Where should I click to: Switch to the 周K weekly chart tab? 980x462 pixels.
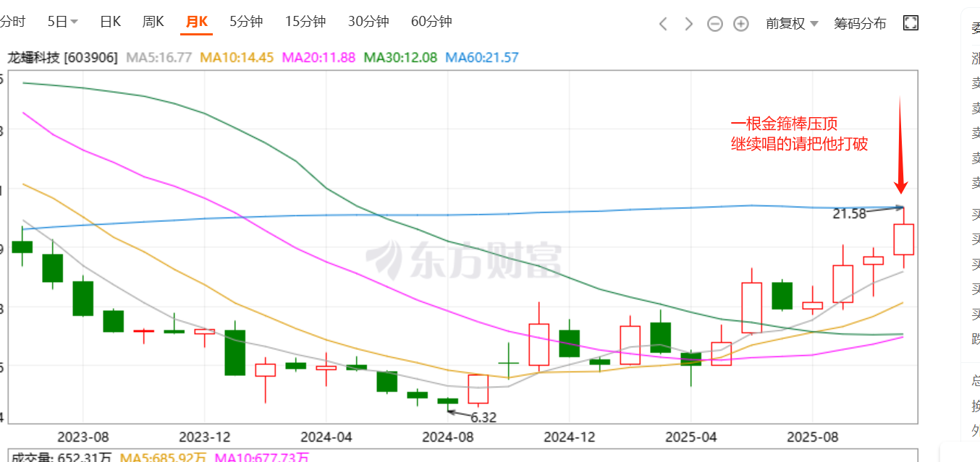[153, 22]
